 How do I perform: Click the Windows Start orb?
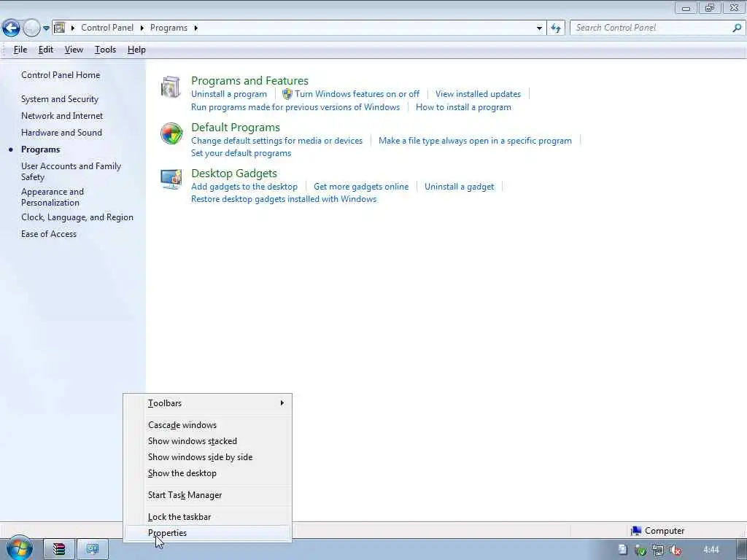20,548
